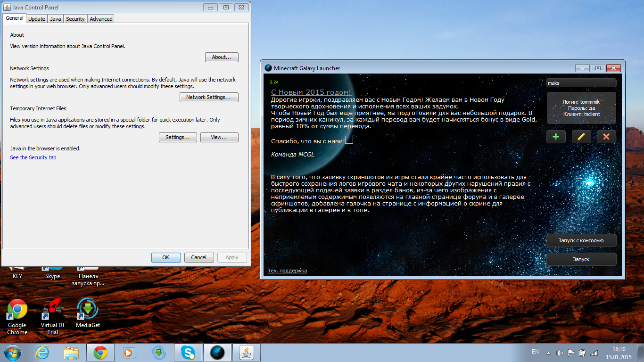
Task: Open Windows Start menu
Action: (x=12, y=353)
